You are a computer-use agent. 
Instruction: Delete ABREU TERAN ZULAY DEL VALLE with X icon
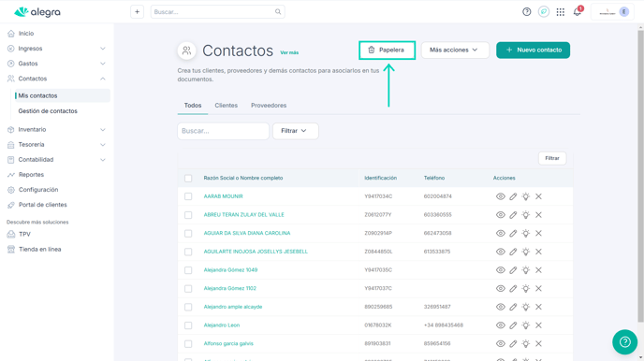(538, 215)
